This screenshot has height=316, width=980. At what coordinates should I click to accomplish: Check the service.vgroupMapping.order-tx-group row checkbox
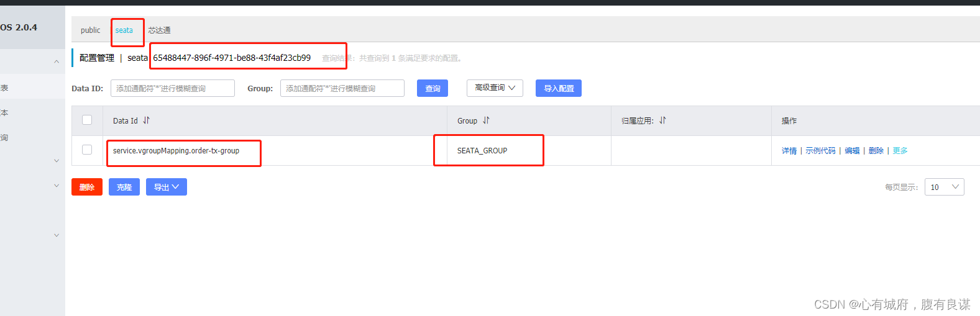coord(87,150)
